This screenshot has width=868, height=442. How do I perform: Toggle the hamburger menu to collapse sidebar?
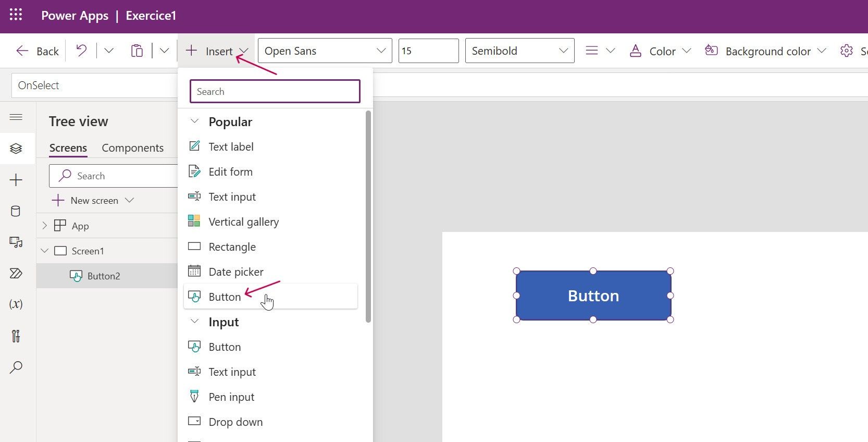click(16, 117)
